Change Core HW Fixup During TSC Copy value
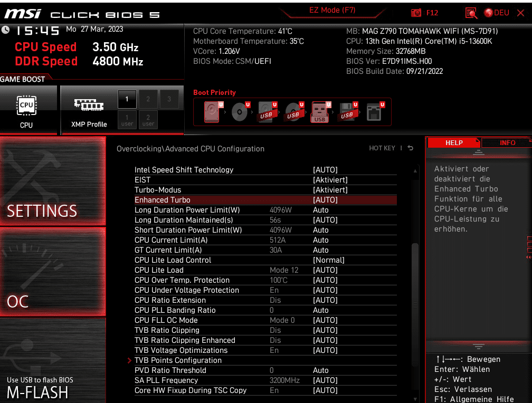Viewport: 532px width, 403px height. pos(325,390)
